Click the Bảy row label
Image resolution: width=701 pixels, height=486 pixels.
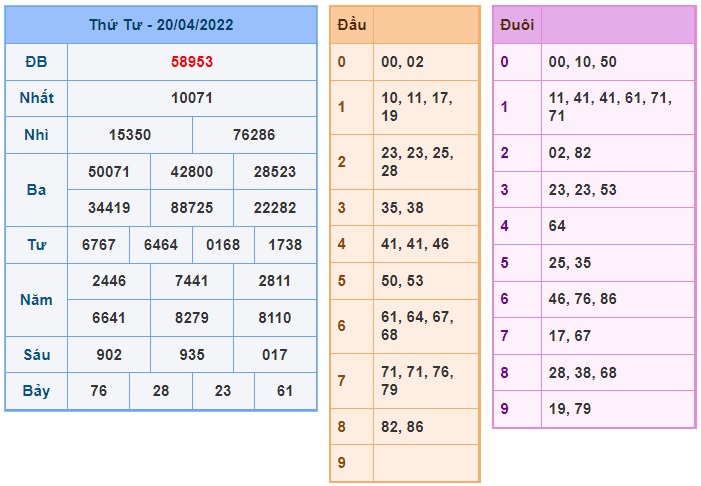coord(36,391)
